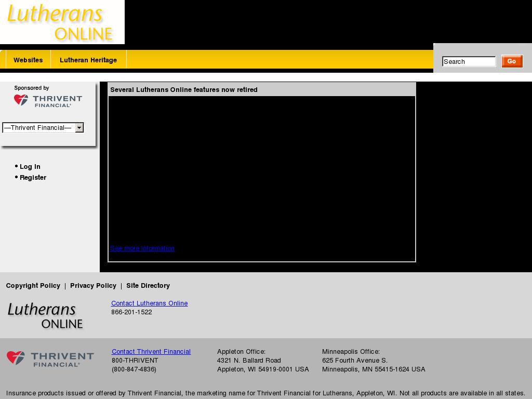Open the See more information link
This screenshot has height=399, width=532.
coord(142,248)
